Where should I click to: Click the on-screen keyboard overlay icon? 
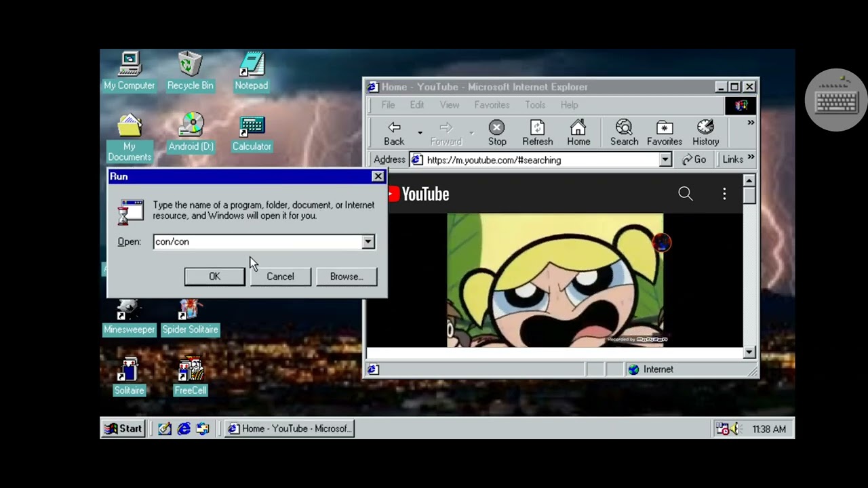[x=836, y=100]
